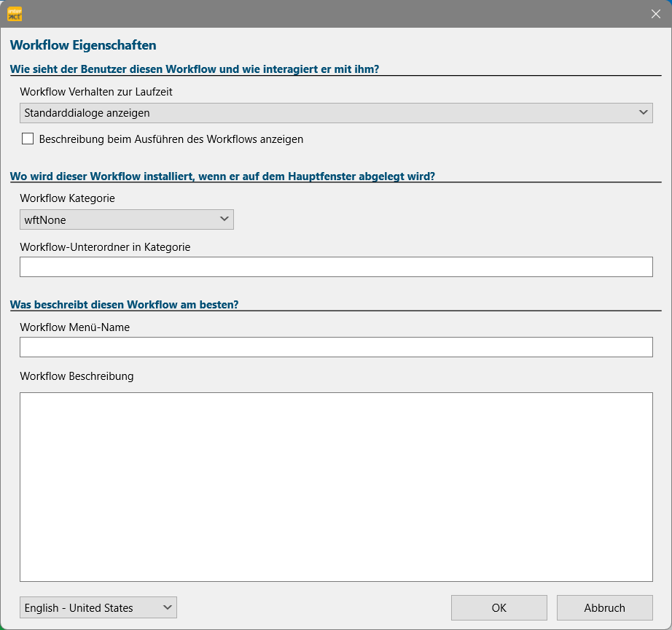Click the 'Wo wird dieser Workflow installiert' heading
672x630 pixels.
tap(222, 176)
